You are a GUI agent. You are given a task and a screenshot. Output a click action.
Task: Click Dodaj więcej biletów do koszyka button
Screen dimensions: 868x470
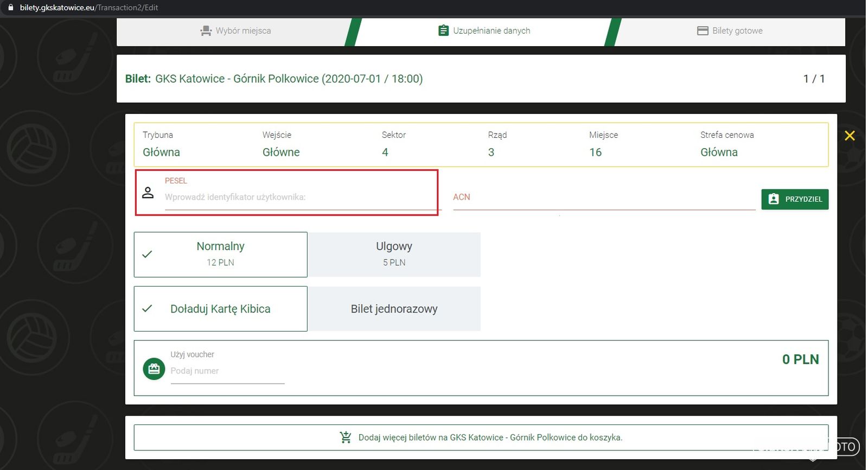tap(481, 437)
